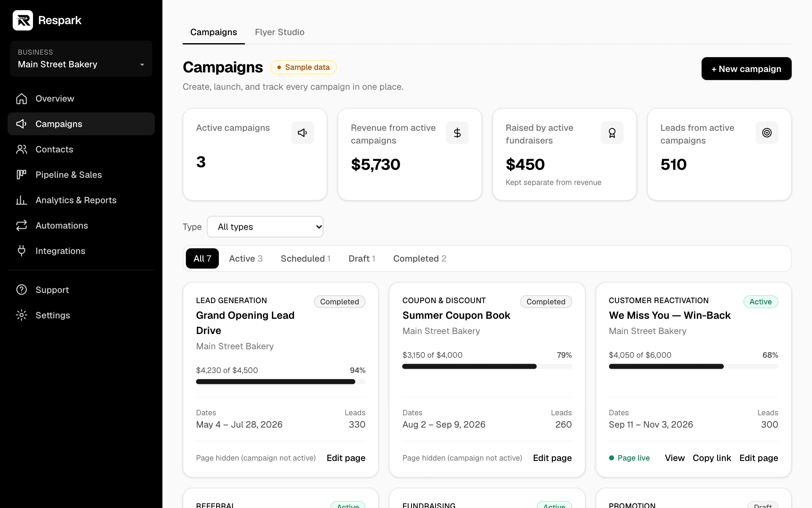Select the Completed 2 filter tab
The height and width of the screenshot is (508, 812).
click(x=420, y=259)
